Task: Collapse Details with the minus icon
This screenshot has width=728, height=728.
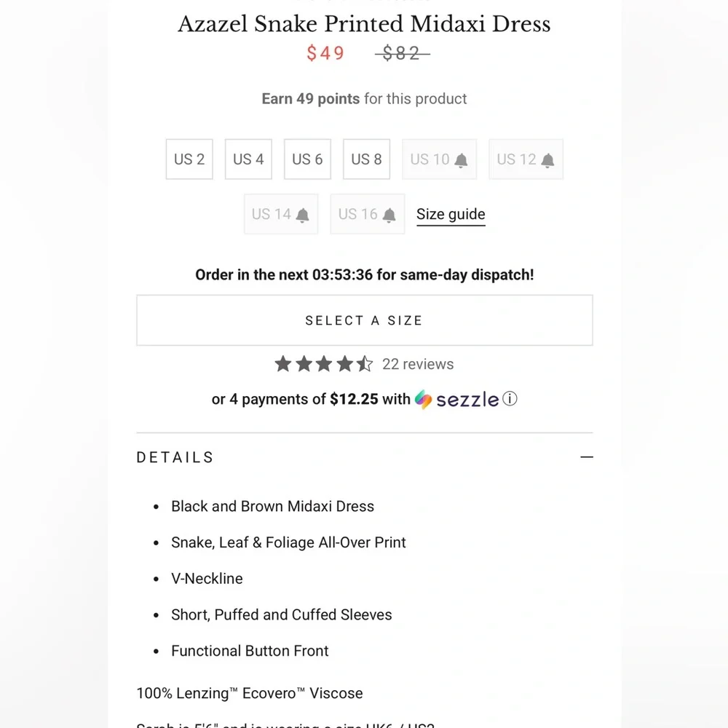Action: 587,457
